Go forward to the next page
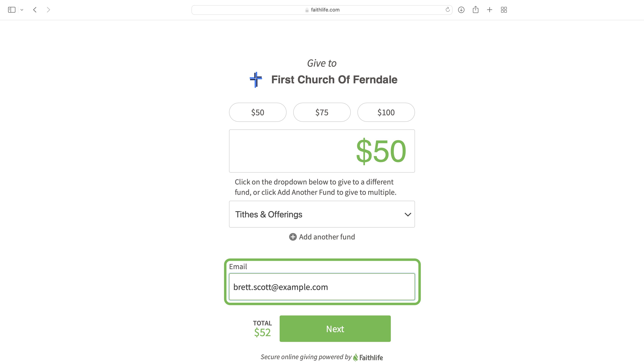The width and height of the screenshot is (644, 362). pos(48,10)
